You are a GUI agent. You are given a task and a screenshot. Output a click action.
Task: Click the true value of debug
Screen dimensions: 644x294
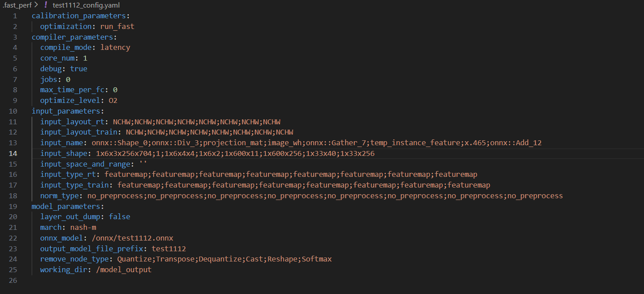pyautogui.click(x=78, y=69)
